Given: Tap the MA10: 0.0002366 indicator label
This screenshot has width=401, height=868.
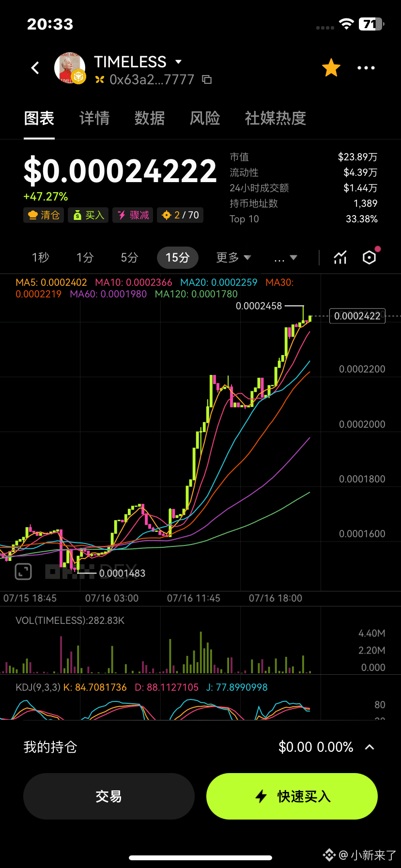Looking at the screenshot, I should click(x=134, y=282).
